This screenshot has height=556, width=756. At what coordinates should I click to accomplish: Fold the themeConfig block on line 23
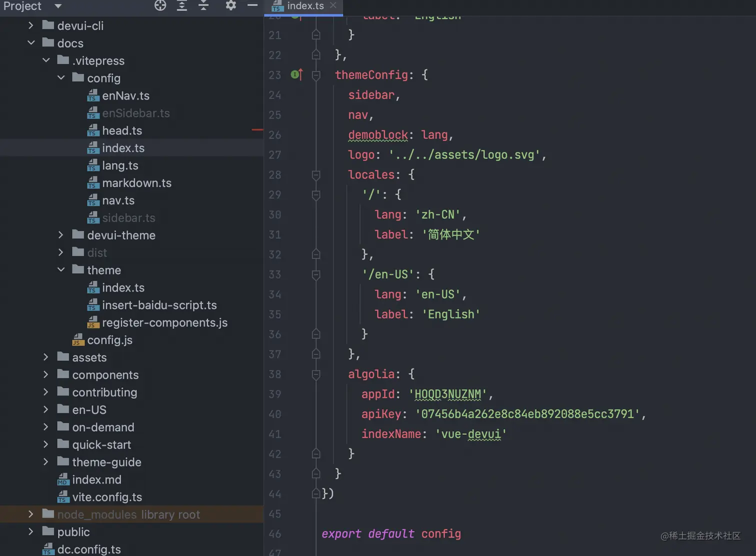(x=316, y=75)
